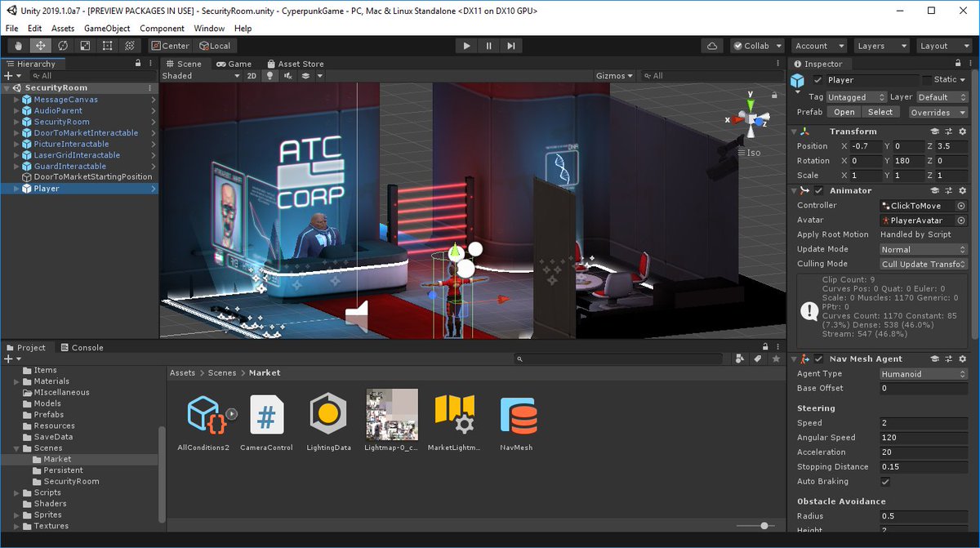Viewport: 980px width, 548px height.
Task: Select the Hand pan tool
Action: (16, 46)
